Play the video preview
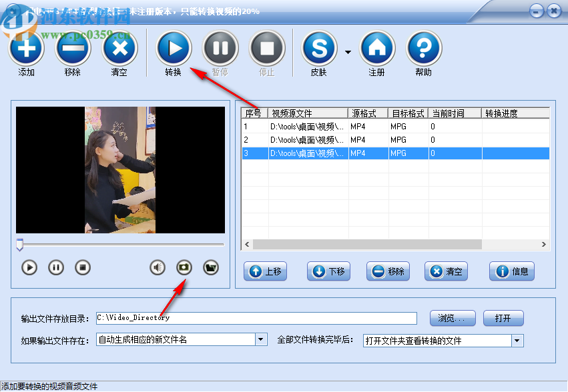 point(29,267)
